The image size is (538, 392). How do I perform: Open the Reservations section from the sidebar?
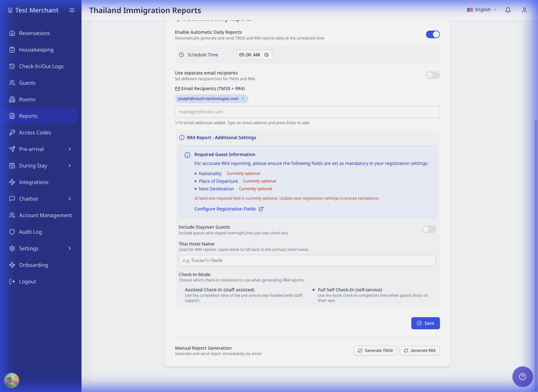[34, 33]
